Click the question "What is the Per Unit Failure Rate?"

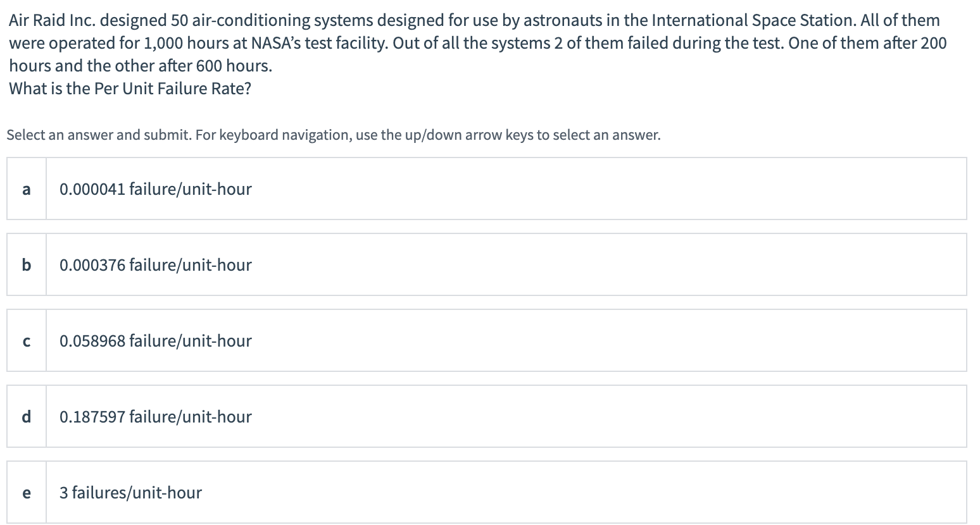(130, 89)
